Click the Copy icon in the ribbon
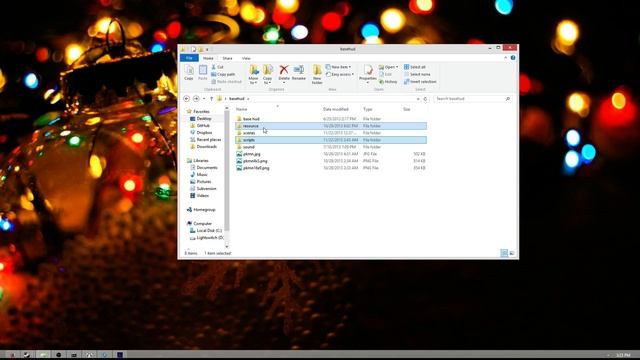This screenshot has height=360, width=640. pyautogui.click(x=189, y=72)
